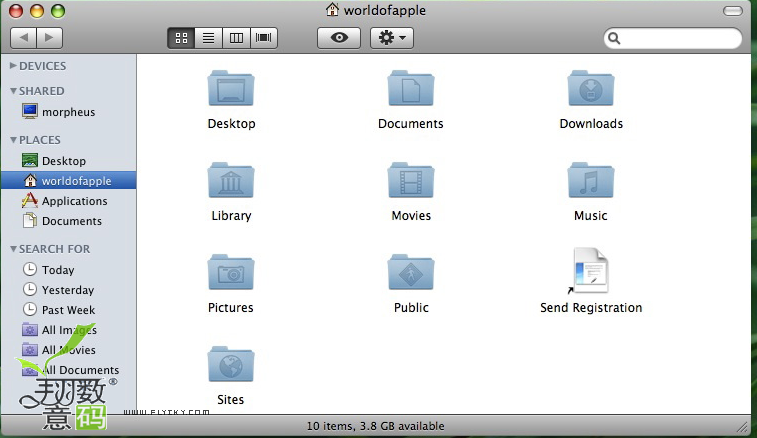Viewport: 757px width, 438px height.
Task: Select the Music folder icon
Action: click(x=591, y=180)
